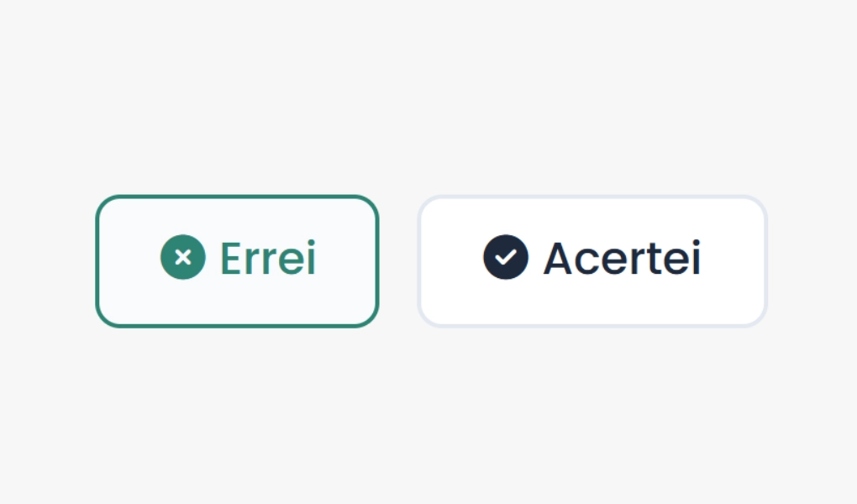Click the success indicator icon on the right button
The image size is (857, 504).
pos(505,258)
